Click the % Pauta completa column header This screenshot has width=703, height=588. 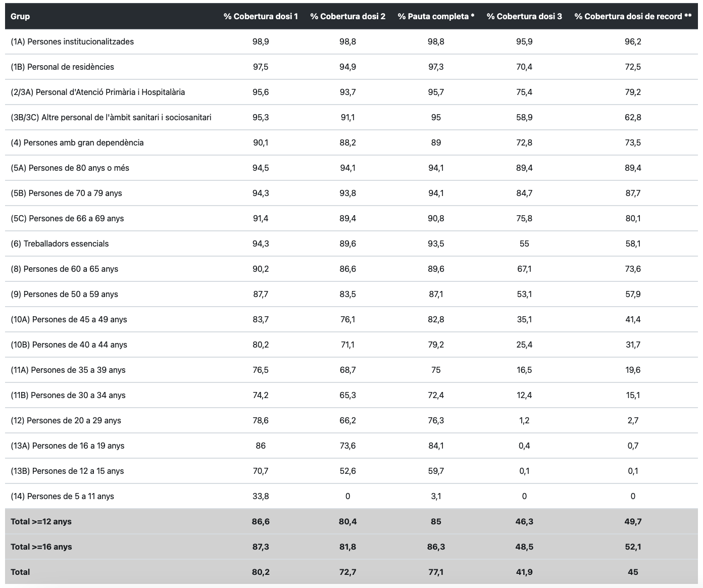[x=436, y=16]
